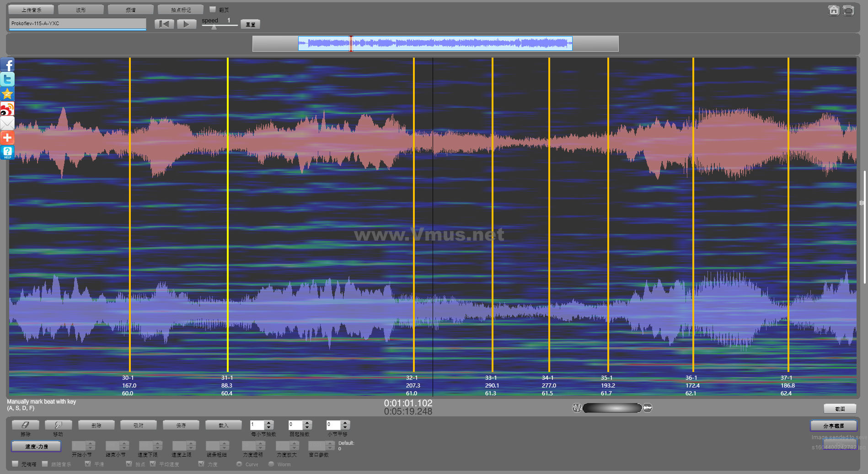Click the 删除 delete button

click(x=96, y=425)
